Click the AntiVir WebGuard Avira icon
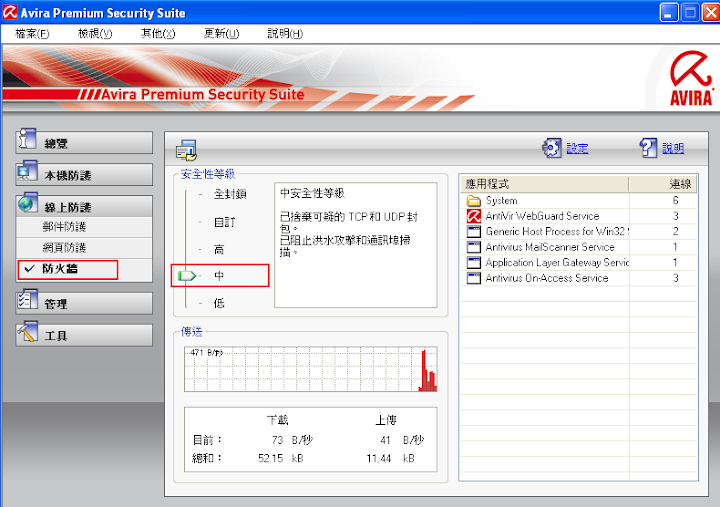Image resolution: width=720 pixels, height=507 pixels. click(x=473, y=216)
